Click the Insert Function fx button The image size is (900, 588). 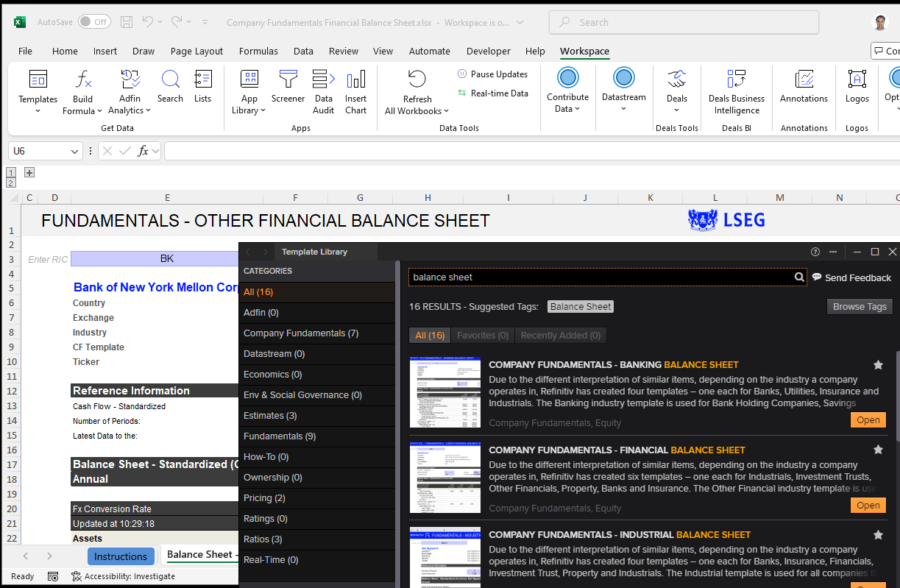click(143, 151)
